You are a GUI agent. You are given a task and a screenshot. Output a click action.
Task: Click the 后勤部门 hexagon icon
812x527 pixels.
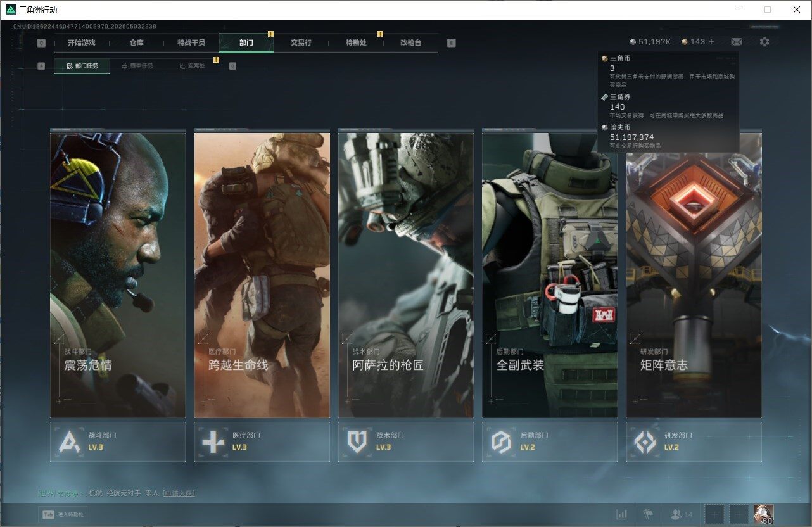(501, 441)
